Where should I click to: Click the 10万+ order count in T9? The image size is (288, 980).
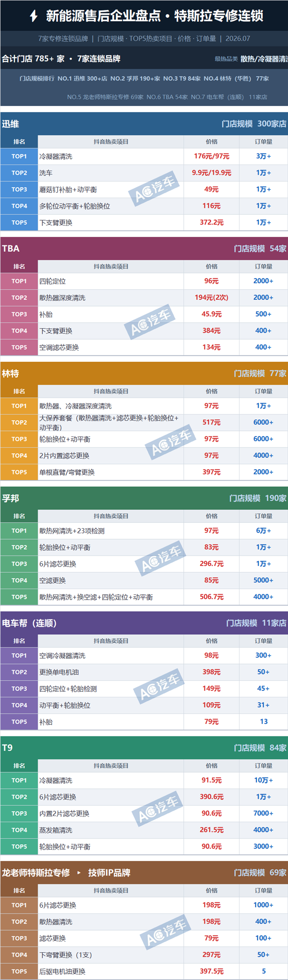tap(264, 780)
